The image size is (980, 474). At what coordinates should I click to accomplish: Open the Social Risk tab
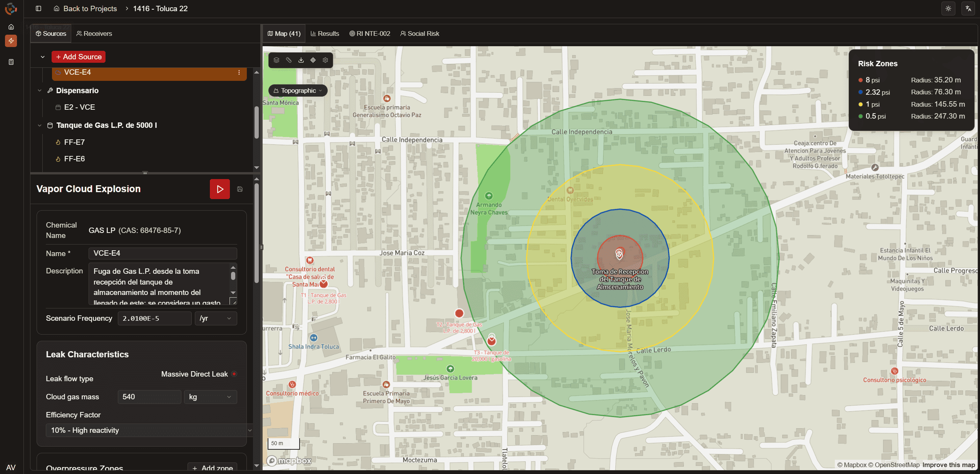click(420, 33)
